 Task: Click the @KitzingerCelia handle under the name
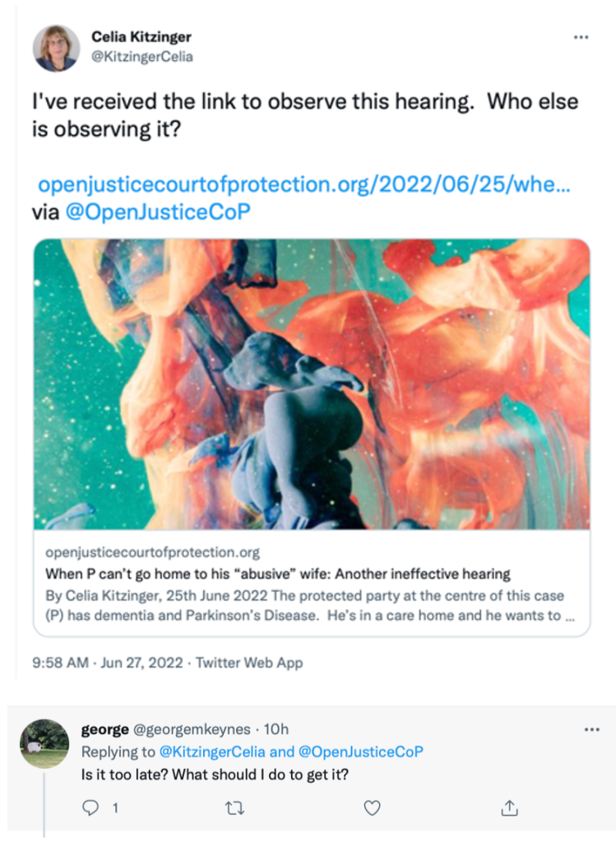(x=142, y=57)
